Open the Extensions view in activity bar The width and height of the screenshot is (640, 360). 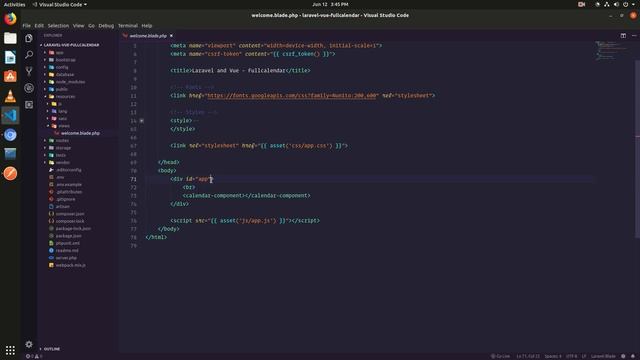tap(29, 104)
